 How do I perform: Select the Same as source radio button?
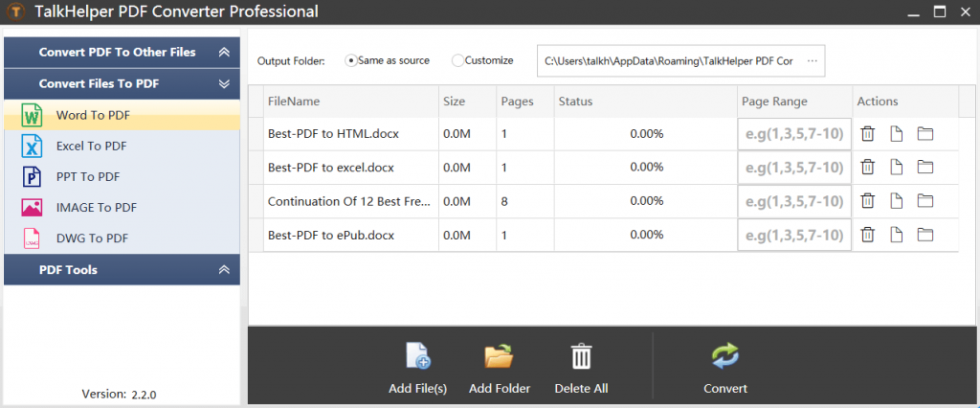pos(351,60)
